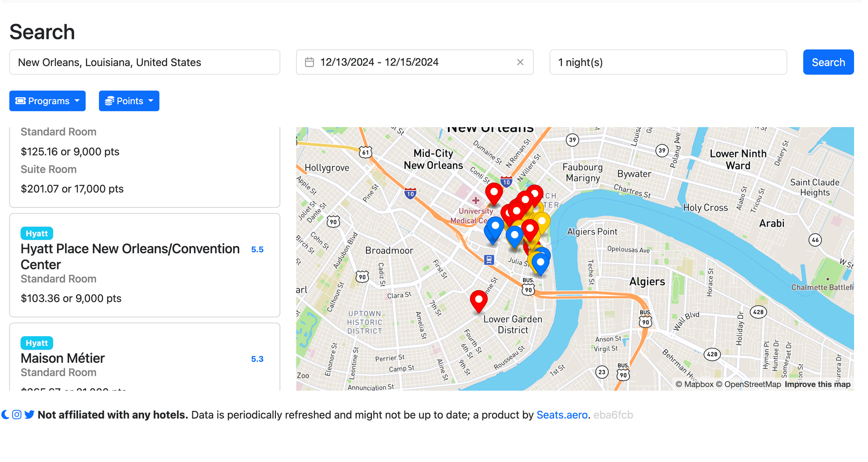Click the Hollygrove map label
The width and height of the screenshot is (868, 462).
point(327,168)
